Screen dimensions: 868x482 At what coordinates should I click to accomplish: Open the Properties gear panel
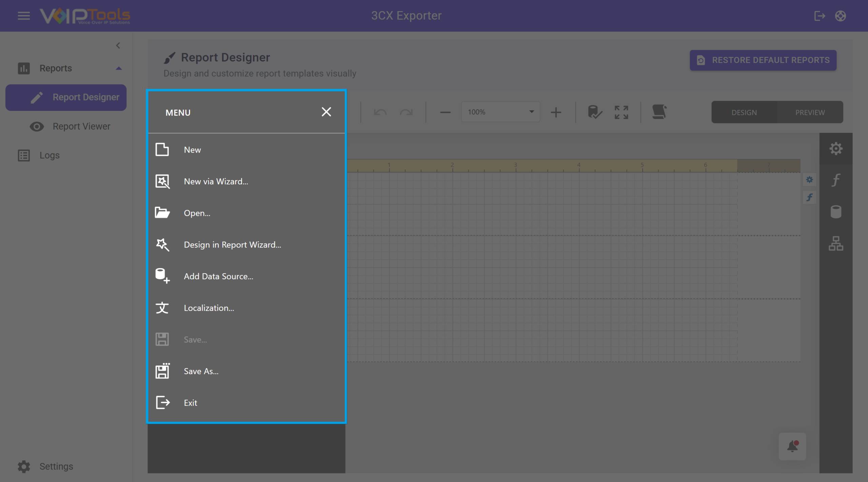click(836, 148)
